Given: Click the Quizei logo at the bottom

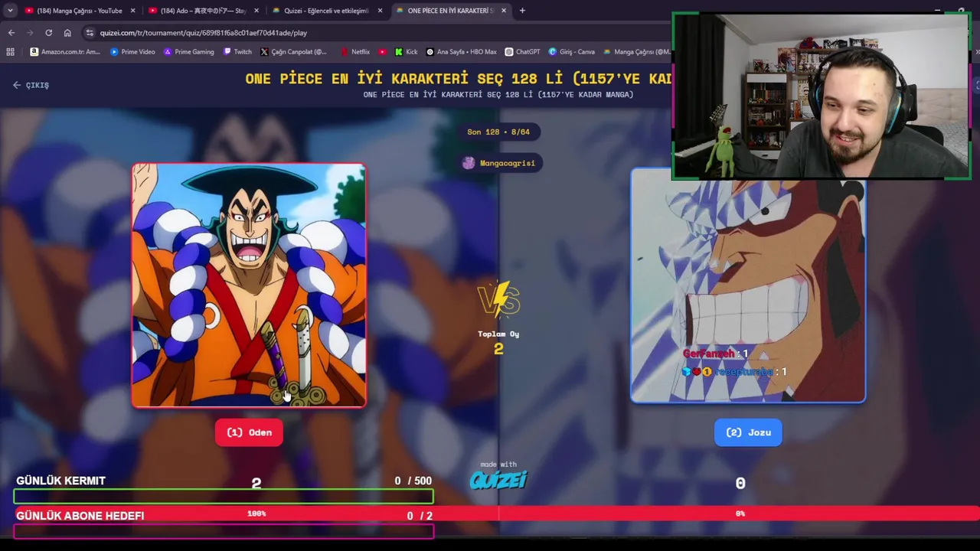Looking at the screenshot, I should tap(498, 480).
